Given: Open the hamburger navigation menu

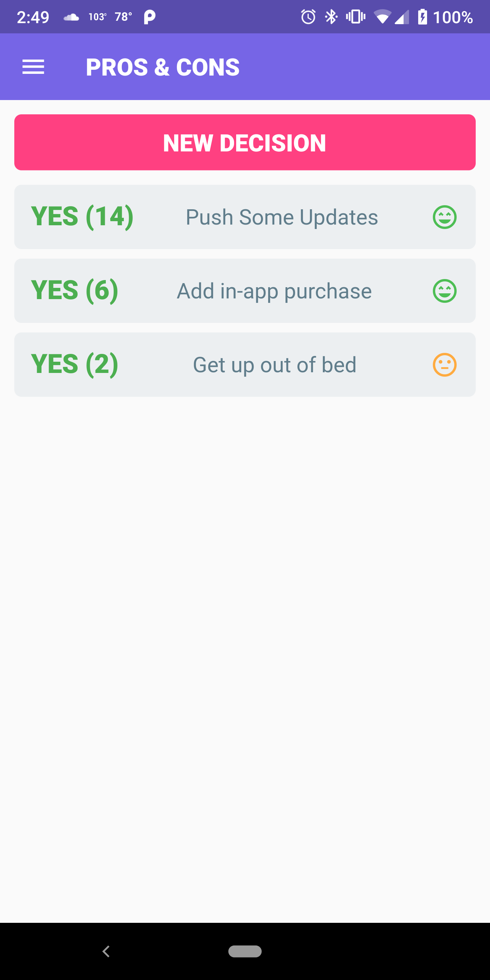Looking at the screenshot, I should [33, 67].
